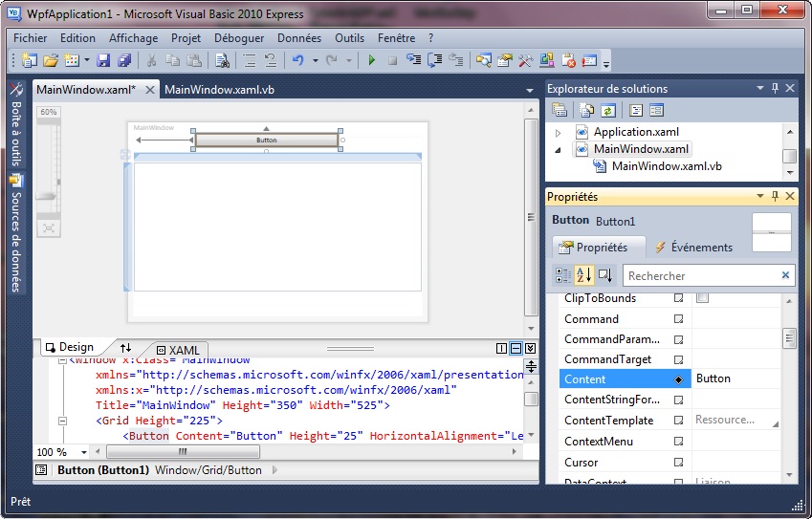Click the Redo toolbar icon
This screenshot has height=519, width=812.
tap(332, 60)
